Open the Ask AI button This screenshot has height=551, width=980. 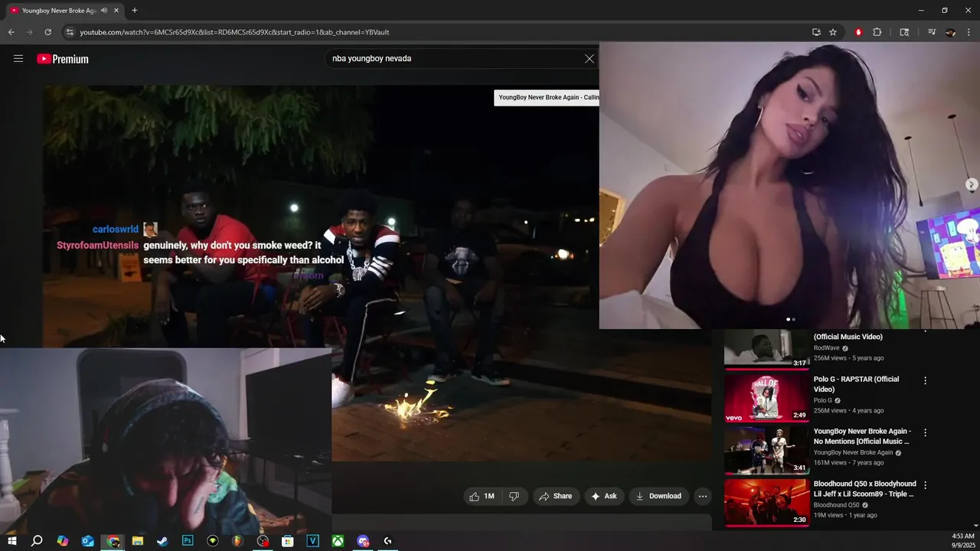[604, 496]
